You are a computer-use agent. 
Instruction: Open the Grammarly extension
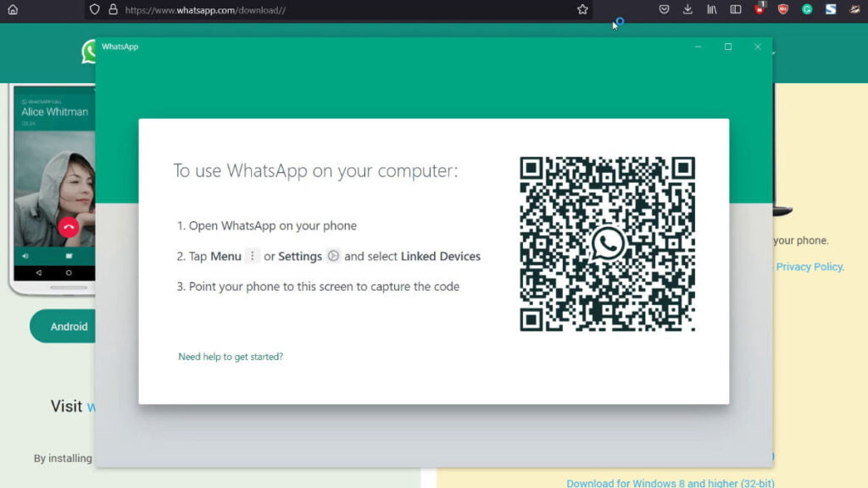point(808,9)
